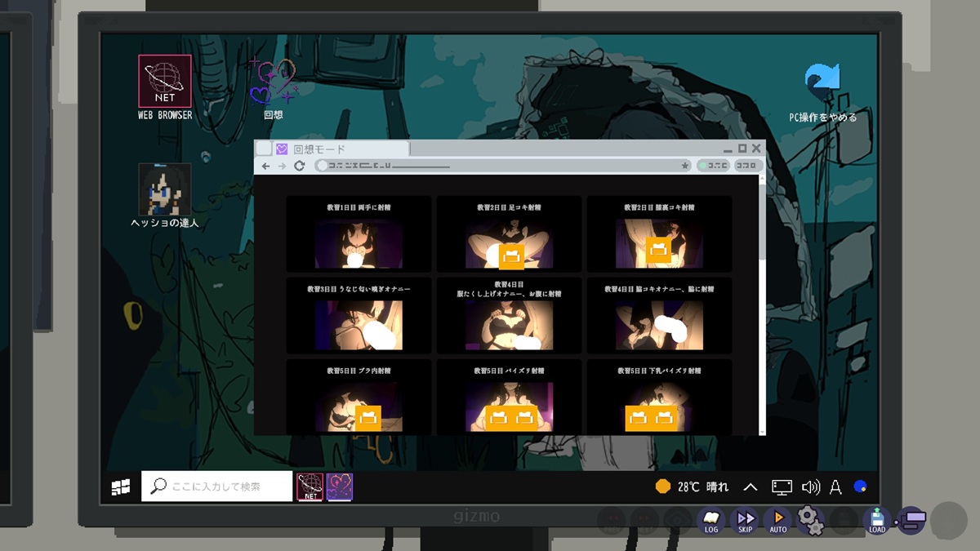980x551 pixels.
Task: Select the heart 回想 icon on the taskbar
Action: tap(340, 487)
